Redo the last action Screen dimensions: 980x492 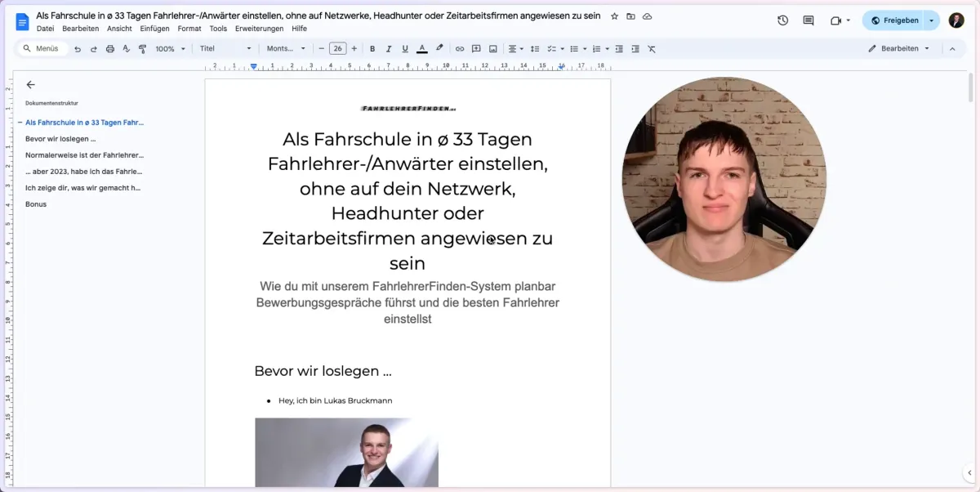tap(94, 49)
